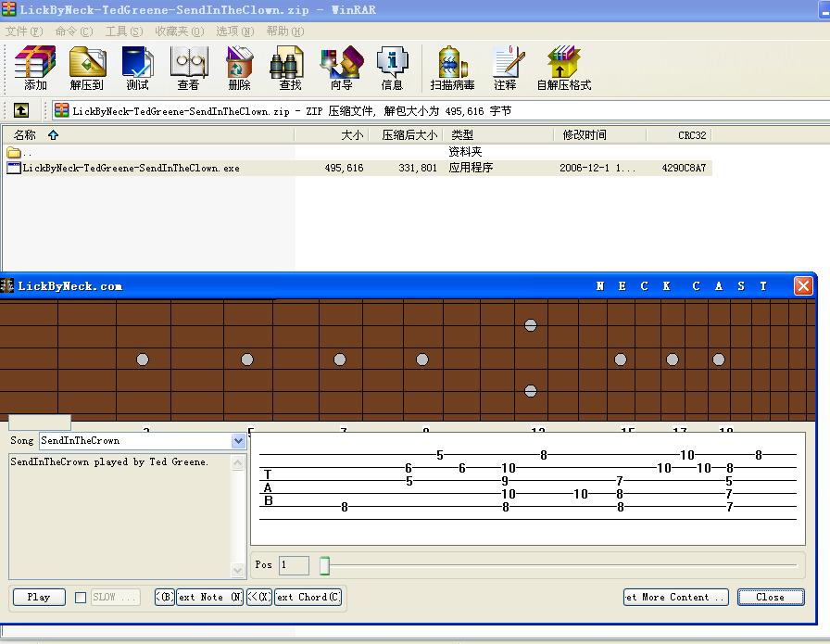
Task: Click the Next Chord (C) button
Action: 308,597
